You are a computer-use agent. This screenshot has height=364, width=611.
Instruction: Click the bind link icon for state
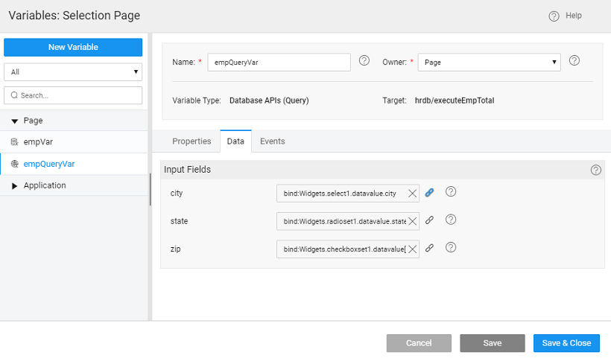point(429,220)
